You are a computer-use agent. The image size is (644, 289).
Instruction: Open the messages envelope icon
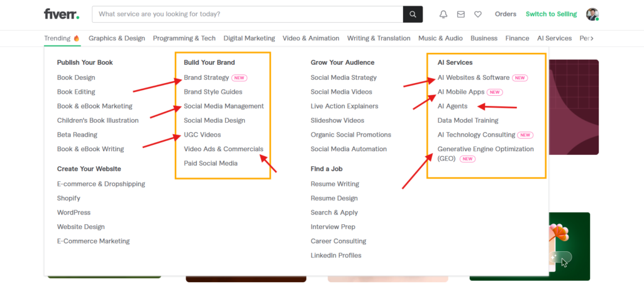[461, 14]
